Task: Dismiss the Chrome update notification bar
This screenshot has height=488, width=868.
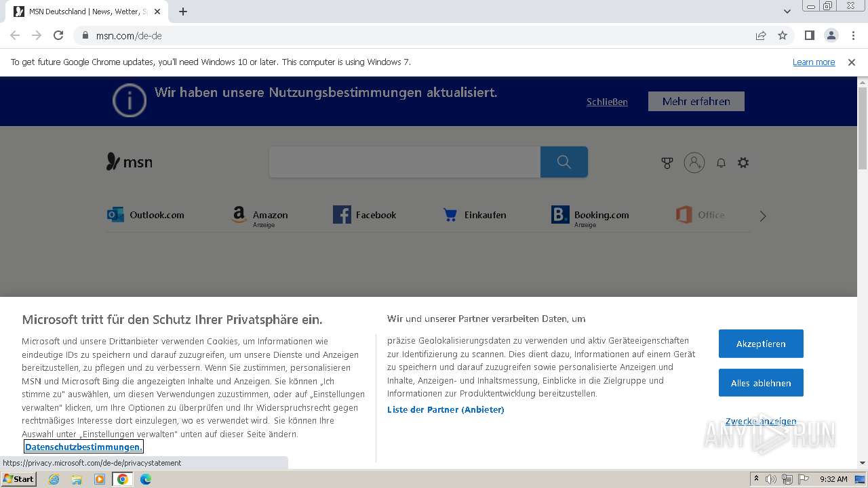Action: coord(852,62)
